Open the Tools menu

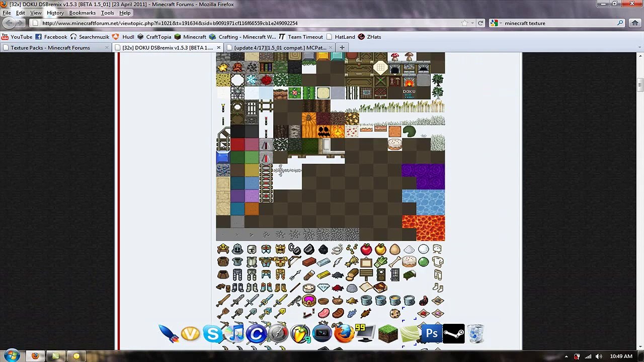click(107, 13)
